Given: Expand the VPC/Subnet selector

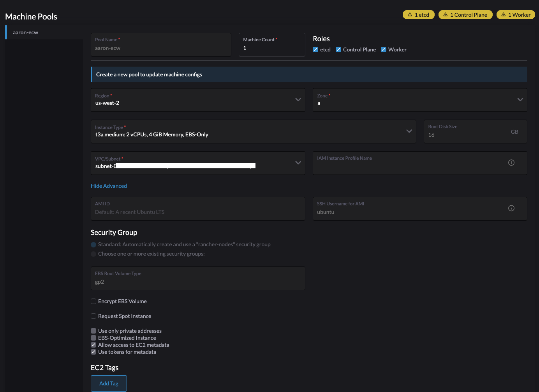Looking at the screenshot, I should 298,163.
